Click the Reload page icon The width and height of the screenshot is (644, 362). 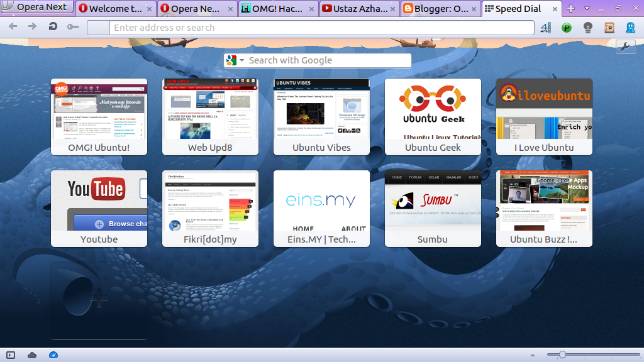[53, 27]
